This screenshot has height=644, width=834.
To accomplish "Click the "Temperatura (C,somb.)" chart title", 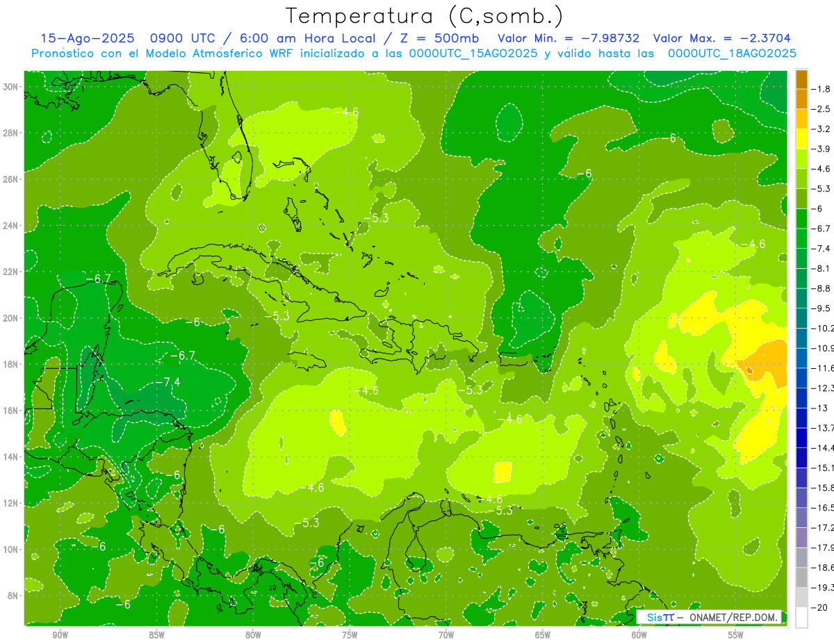I will [425, 17].
